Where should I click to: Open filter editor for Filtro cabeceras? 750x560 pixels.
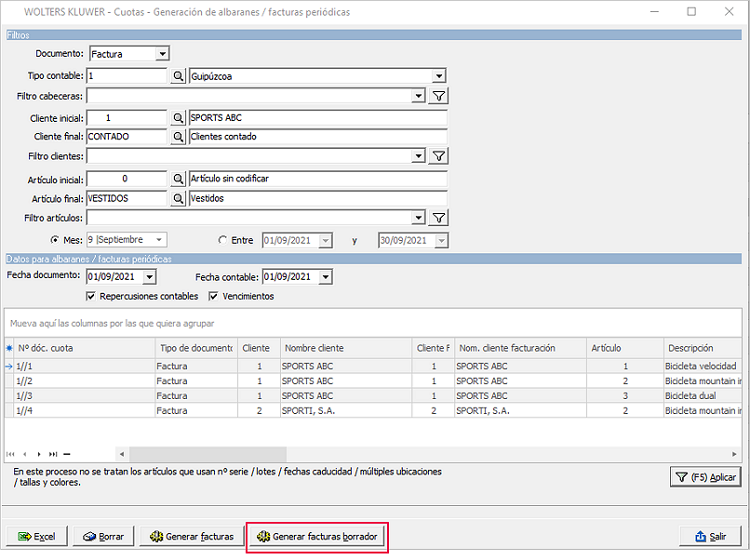coord(439,96)
